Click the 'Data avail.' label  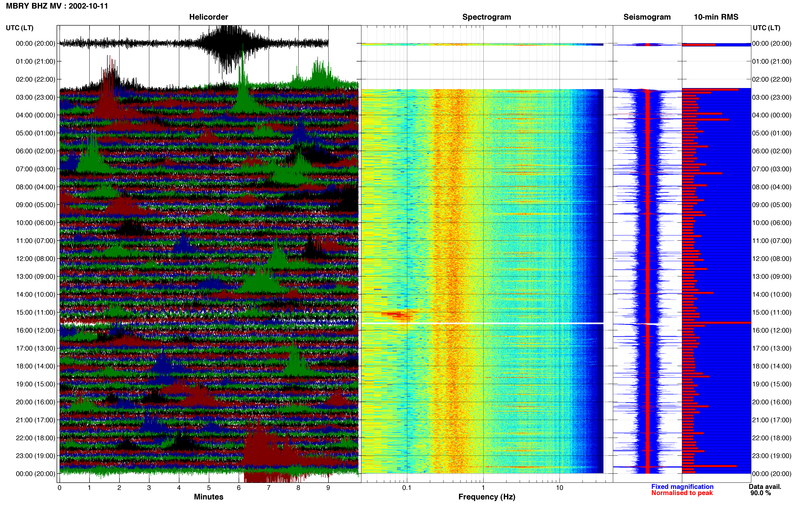[x=765, y=487]
